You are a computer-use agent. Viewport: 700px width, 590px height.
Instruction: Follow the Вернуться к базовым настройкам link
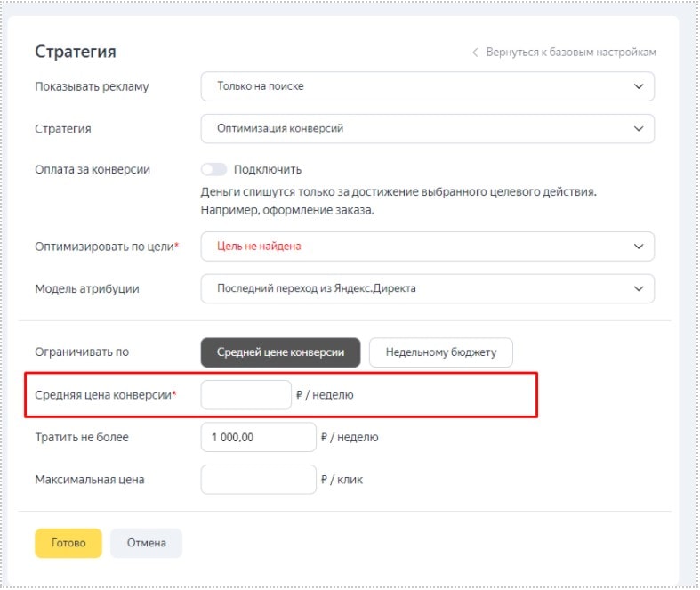click(x=571, y=53)
